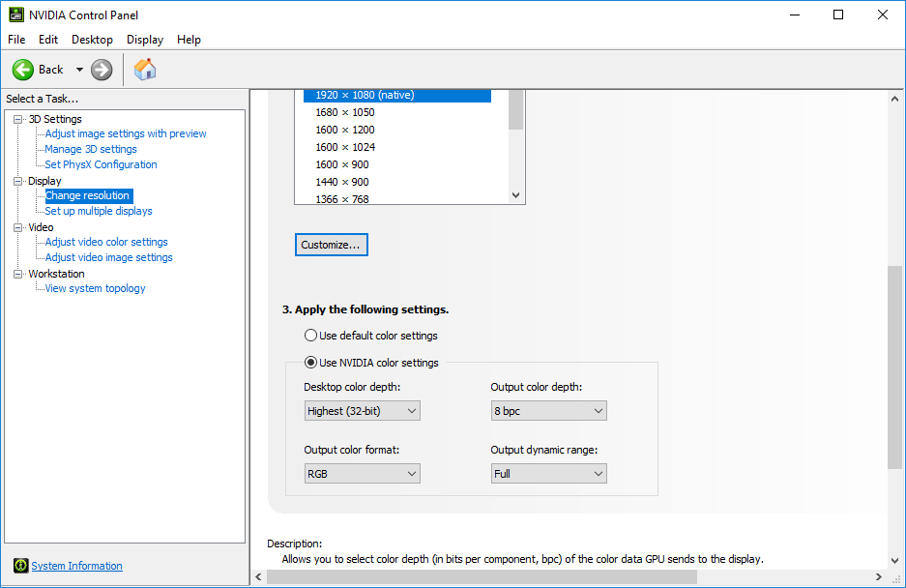Open the Desktop color depth dropdown
The height and width of the screenshot is (588, 906).
point(411,410)
